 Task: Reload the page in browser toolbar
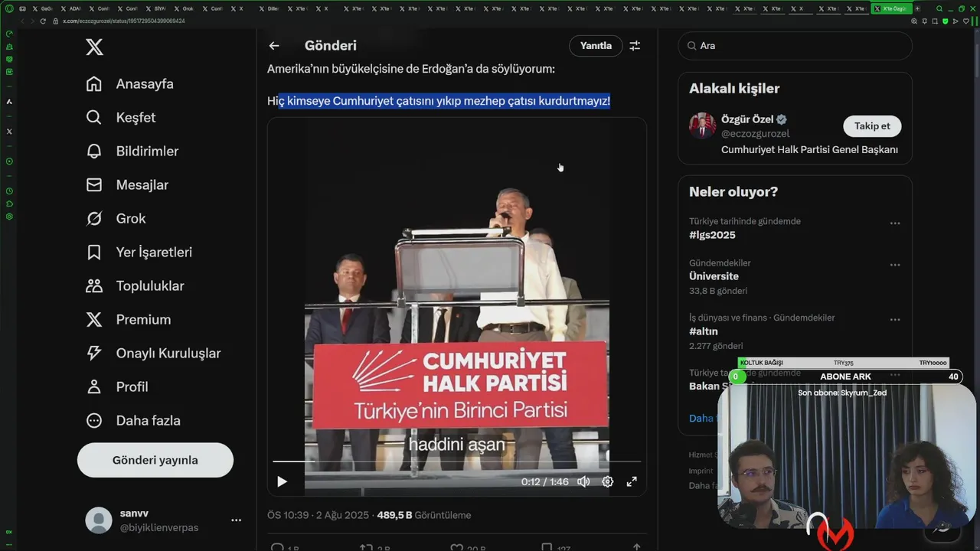click(43, 21)
